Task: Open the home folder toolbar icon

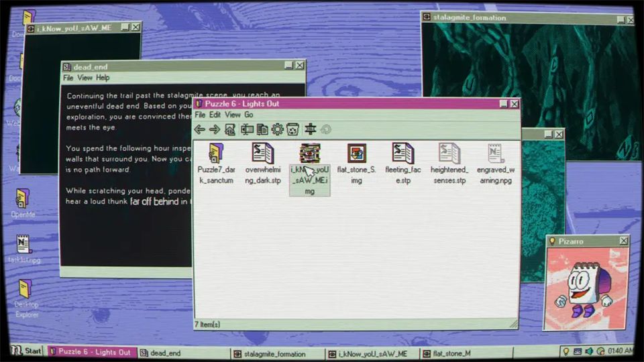Action: [230, 129]
